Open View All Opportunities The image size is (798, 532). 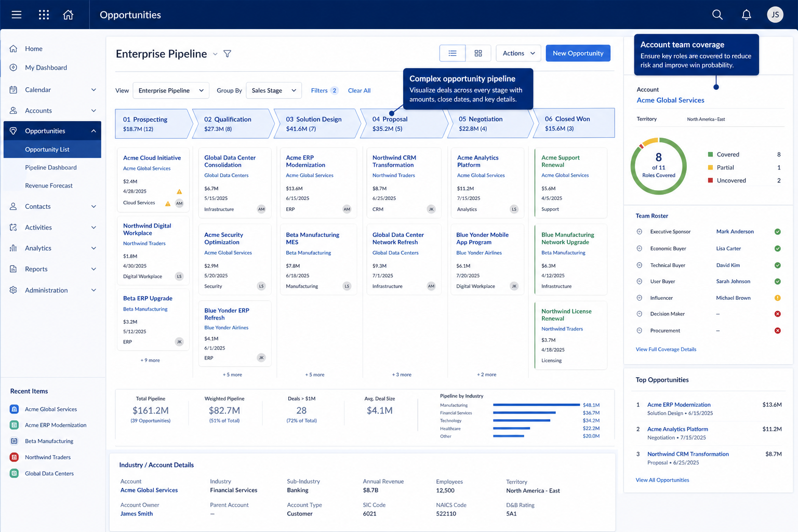coord(662,480)
